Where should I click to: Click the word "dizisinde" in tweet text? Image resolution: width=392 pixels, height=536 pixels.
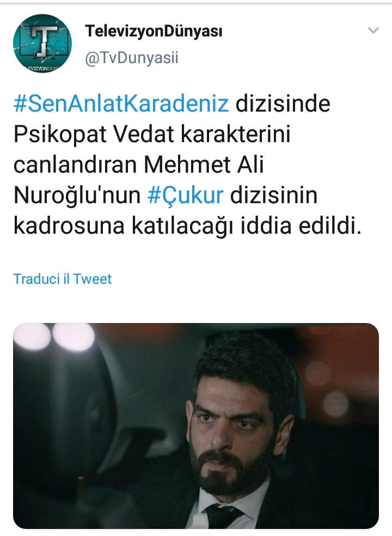tap(283, 103)
